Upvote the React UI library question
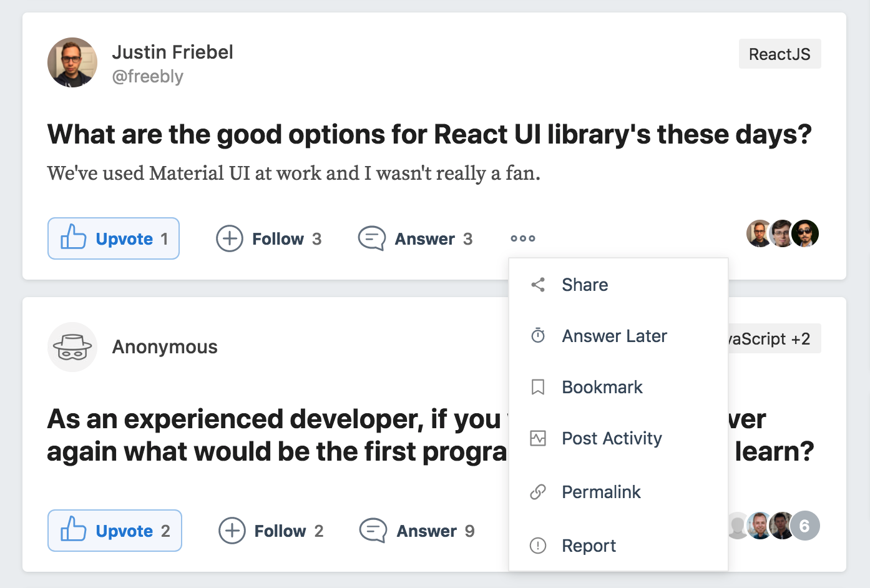 [114, 238]
